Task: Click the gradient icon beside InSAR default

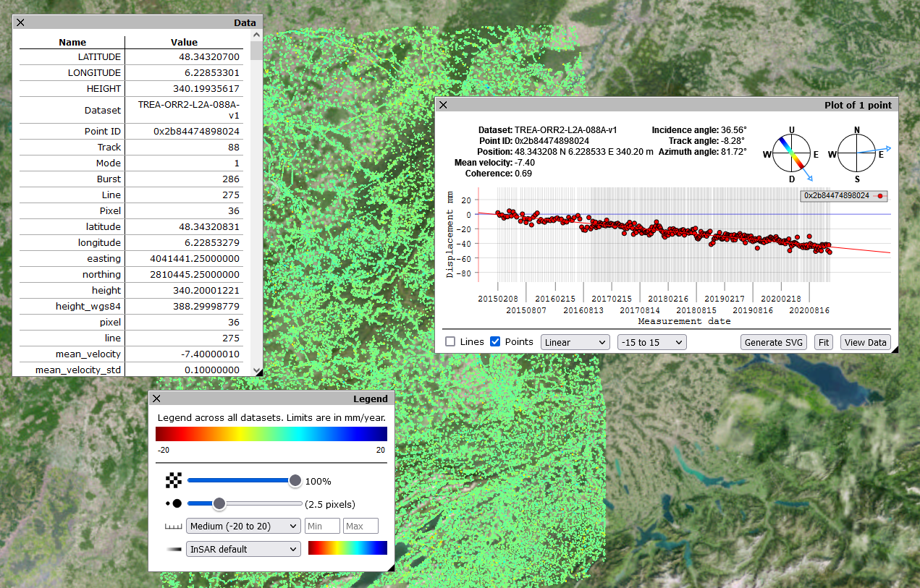Action: [173, 549]
